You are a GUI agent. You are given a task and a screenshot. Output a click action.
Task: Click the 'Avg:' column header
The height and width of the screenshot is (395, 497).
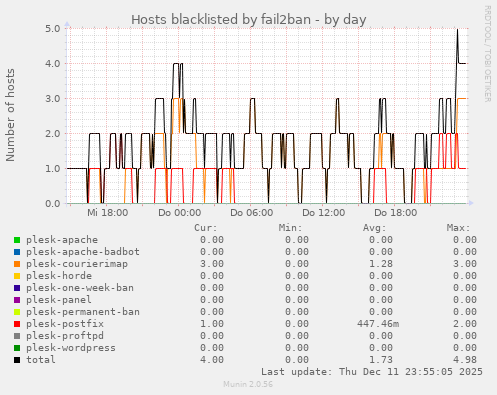374,228
